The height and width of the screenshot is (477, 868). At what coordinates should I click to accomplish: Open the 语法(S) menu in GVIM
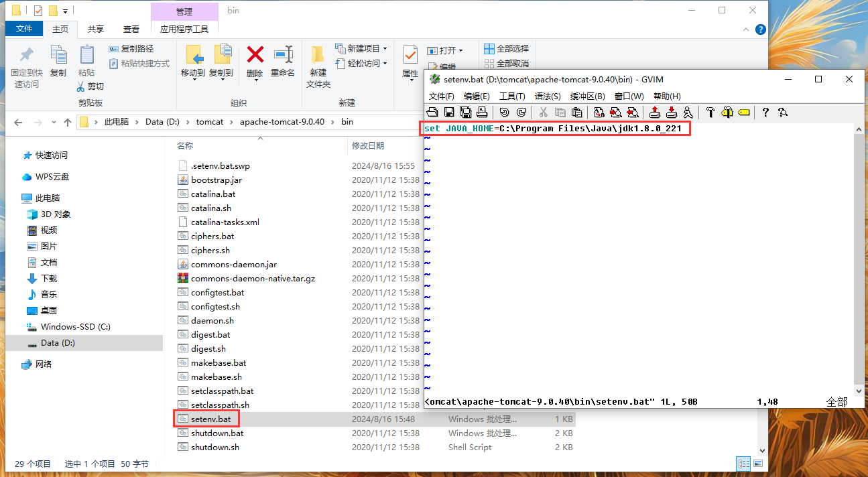tap(548, 96)
